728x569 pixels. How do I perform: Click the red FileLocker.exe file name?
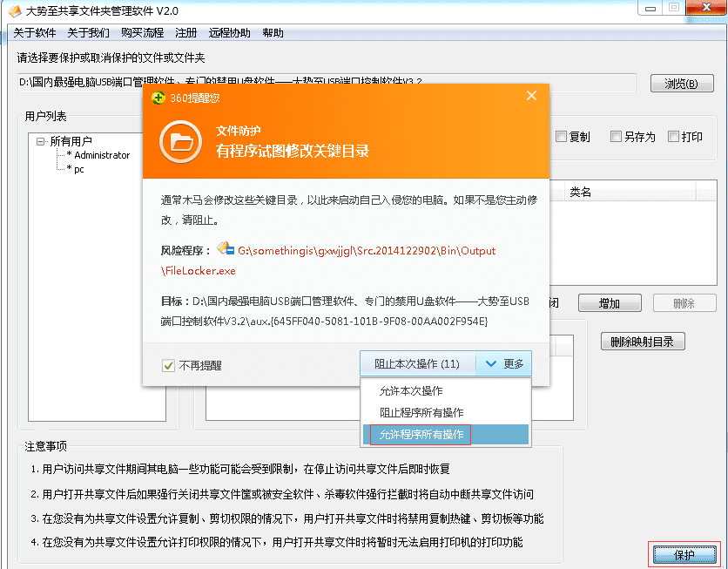(x=199, y=271)
